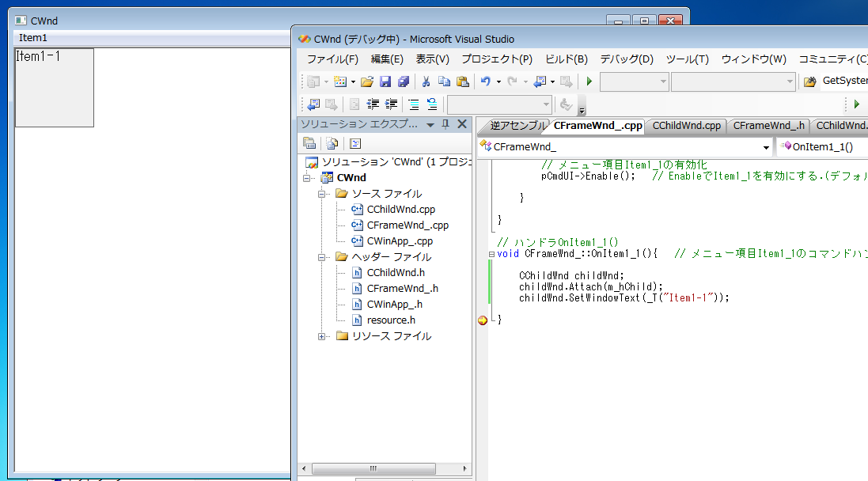Viewport: 868px width, 481px height.
Task: Open the ツール(T) menu
Action: tap(687, 59)
